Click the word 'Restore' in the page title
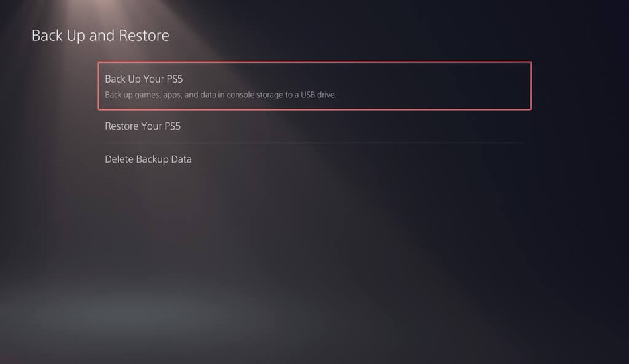The image size is (629, 364). pyautogui.click(x=144, y=36)
